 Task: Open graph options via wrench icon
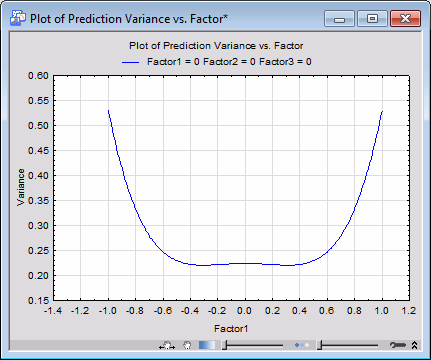[x=398, y=345]
